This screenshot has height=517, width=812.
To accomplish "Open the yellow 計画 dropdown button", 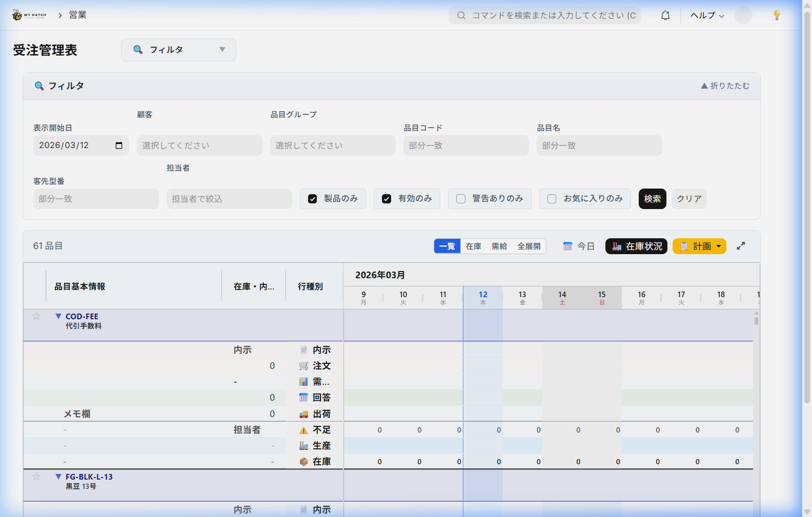I will point(699,246).
